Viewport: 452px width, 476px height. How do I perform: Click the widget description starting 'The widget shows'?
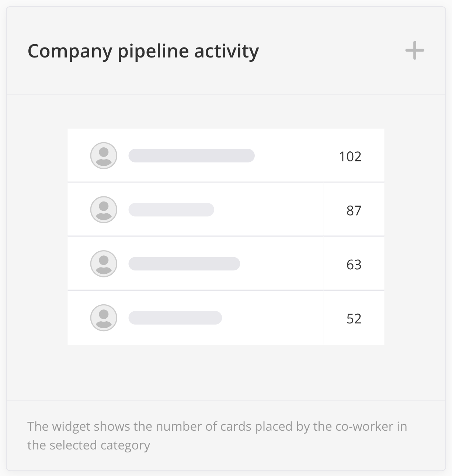(217, 427)
